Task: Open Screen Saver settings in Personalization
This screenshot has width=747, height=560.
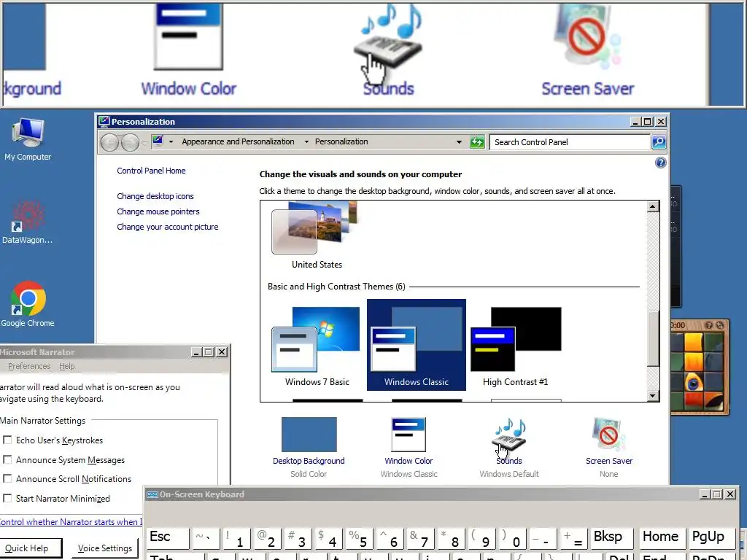Action: [x=609, y=447]
